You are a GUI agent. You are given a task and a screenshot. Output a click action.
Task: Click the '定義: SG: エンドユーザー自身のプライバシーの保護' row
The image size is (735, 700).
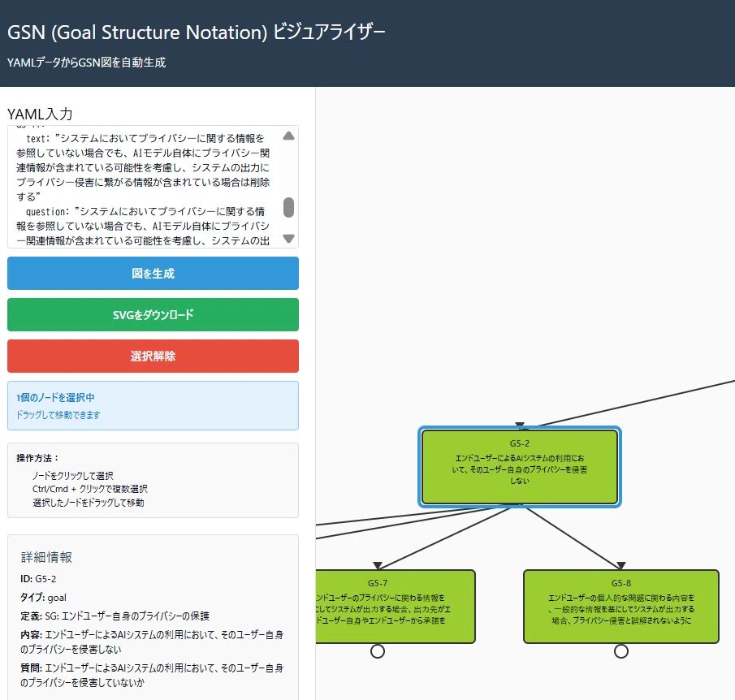115,616
